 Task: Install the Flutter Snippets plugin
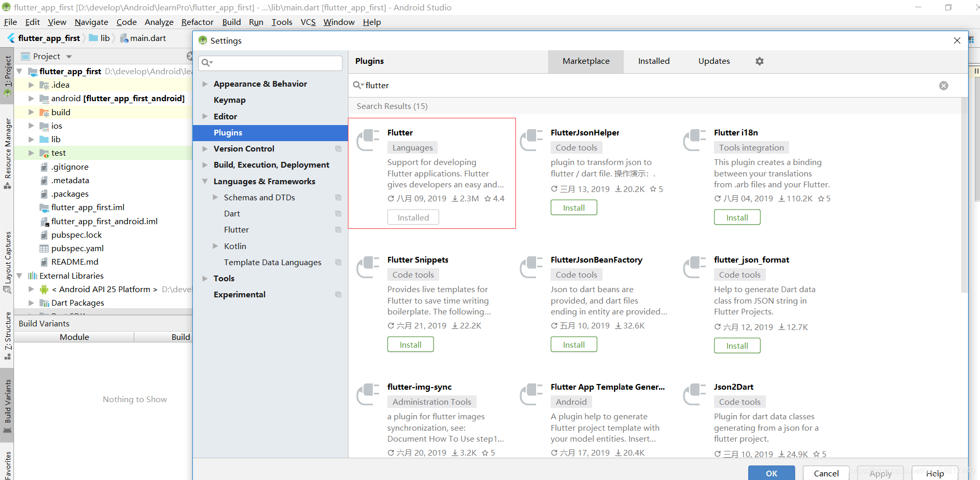[x=411, y=345]
